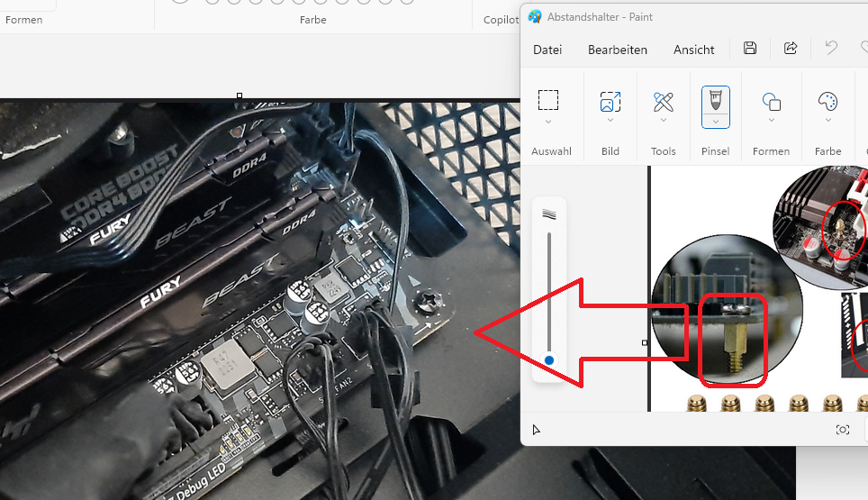The width and height of the screenshot is (868, 500).
Task: Expand the Formen group chevron in front window
Action: point(771,120)
